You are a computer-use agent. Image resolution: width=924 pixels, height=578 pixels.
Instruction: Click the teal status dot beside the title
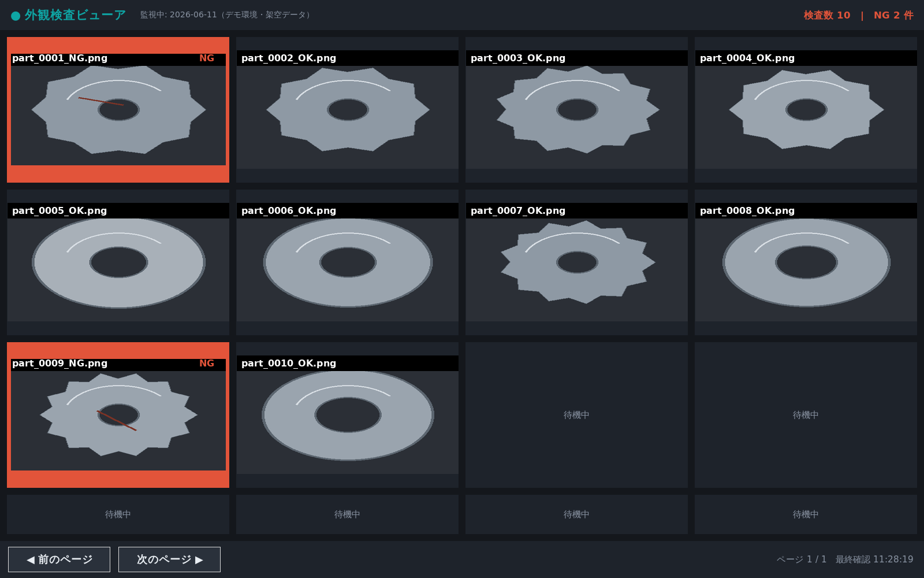pyautogui.click(x=16, y=16)
